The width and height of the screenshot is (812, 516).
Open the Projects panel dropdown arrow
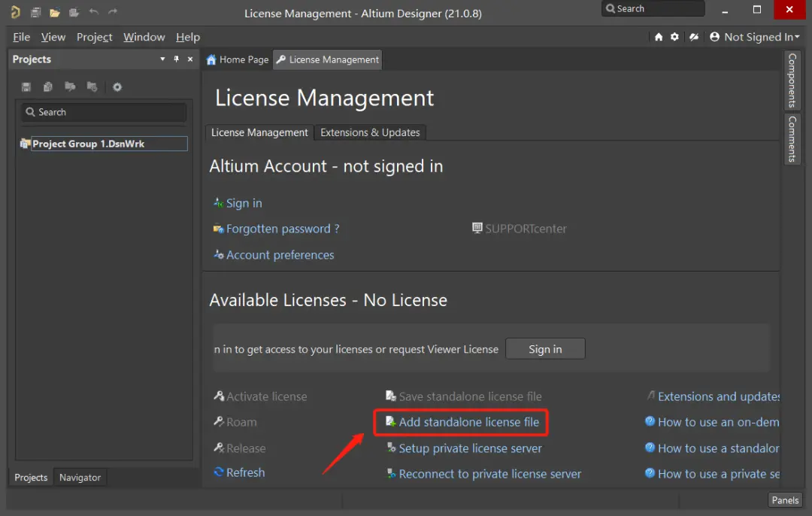pyautogui.click(x=162, y=59)
